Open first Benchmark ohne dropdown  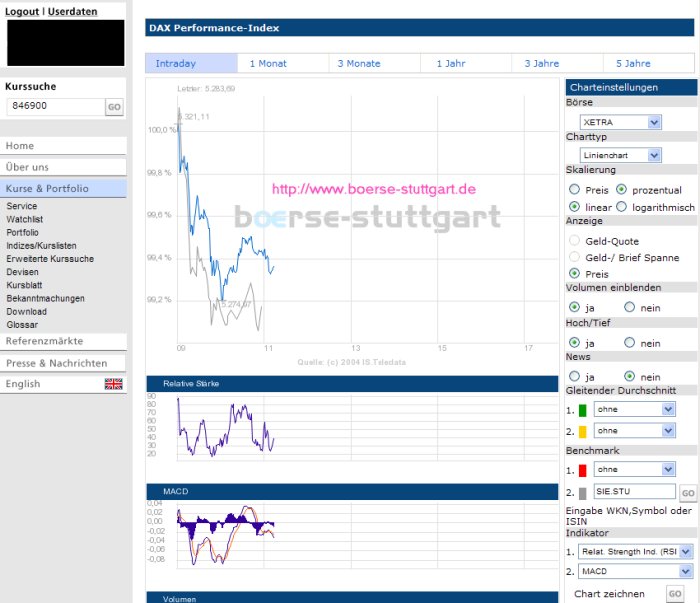point(634,470)
